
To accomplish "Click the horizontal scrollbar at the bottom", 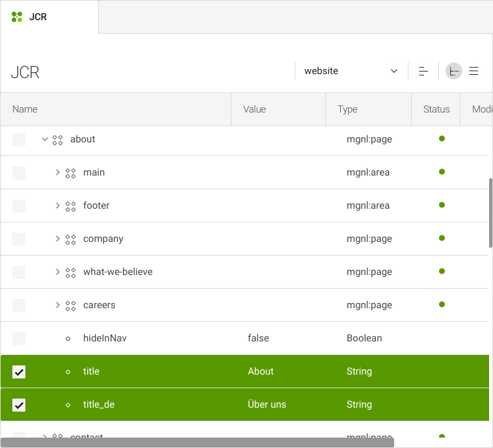I will coord(198,442).
